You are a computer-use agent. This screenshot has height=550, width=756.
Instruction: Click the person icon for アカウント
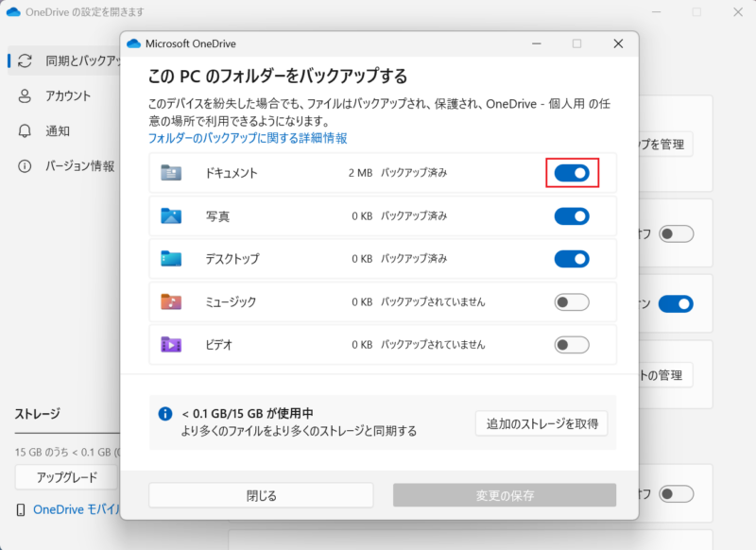click(x=25, y=96)
